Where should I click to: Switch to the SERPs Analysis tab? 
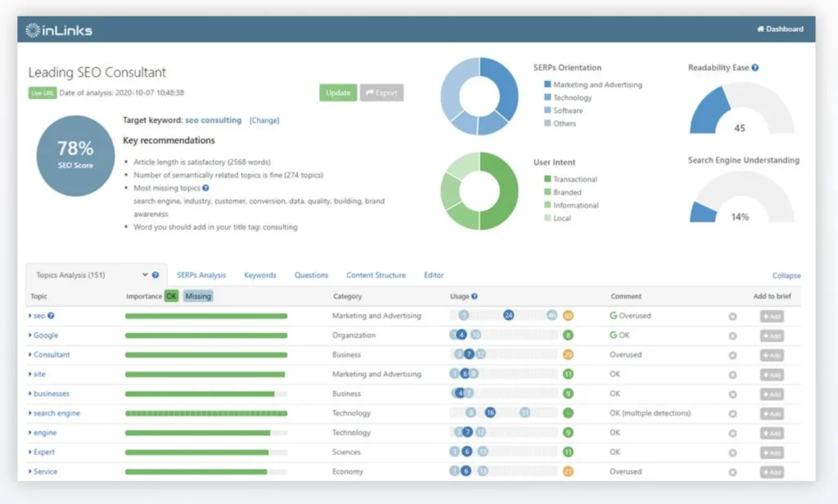(x=201, y=276)
